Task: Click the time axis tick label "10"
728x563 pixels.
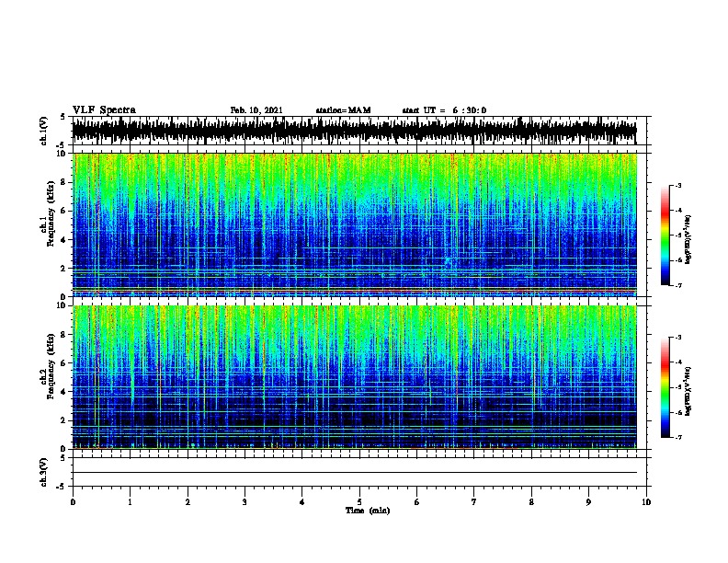Action: click(x=646, y=502)
